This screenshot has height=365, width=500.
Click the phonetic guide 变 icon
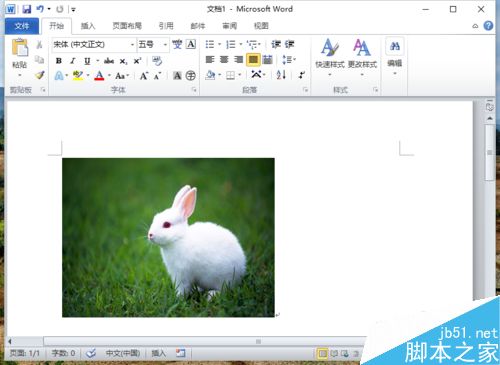[x=177, y=44]
